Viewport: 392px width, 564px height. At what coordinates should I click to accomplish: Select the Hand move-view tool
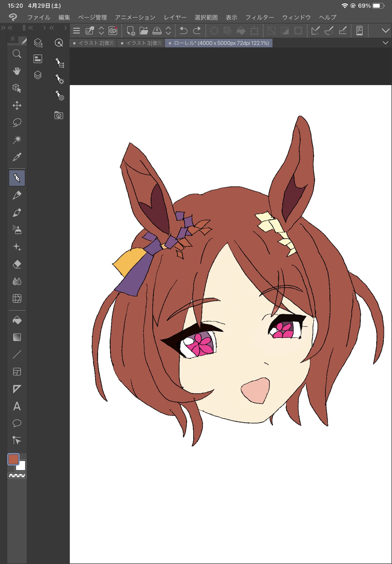point(17,71)
